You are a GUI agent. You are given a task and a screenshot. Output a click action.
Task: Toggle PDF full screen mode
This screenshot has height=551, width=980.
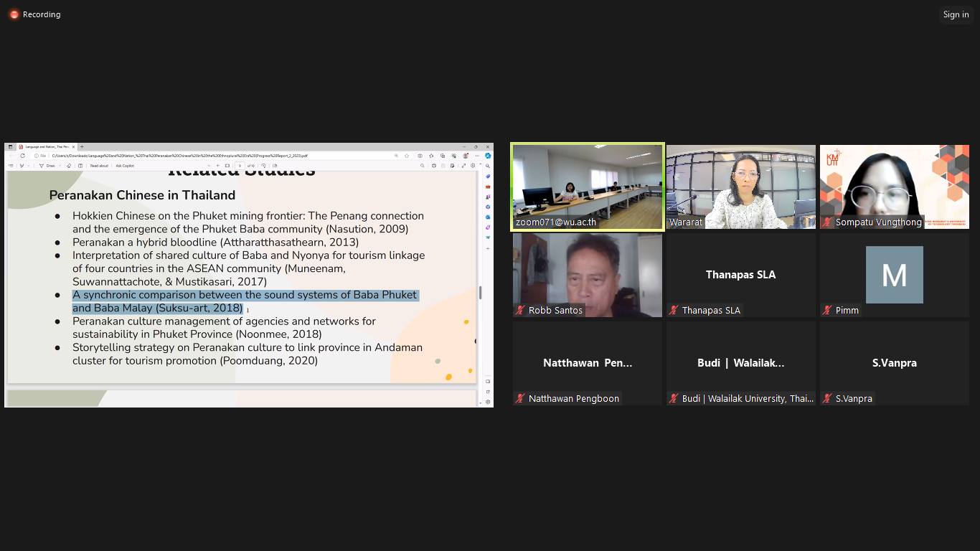463,166
